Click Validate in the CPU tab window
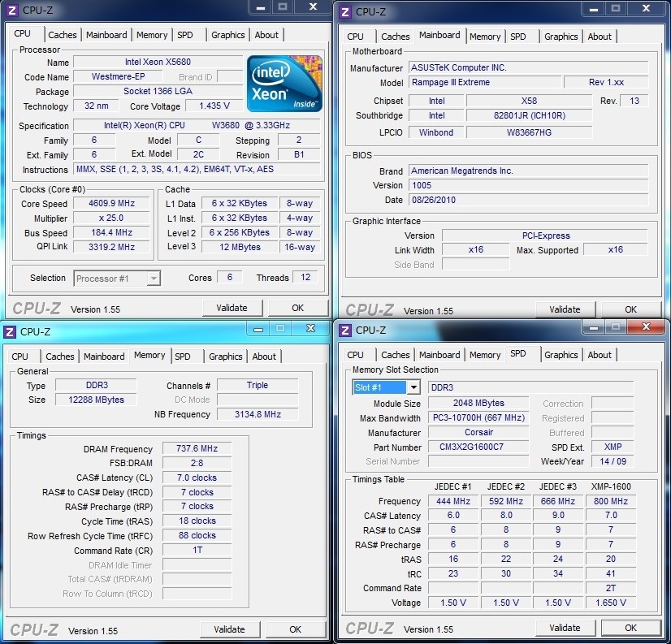The image size is (671, 644). [232, 308]
